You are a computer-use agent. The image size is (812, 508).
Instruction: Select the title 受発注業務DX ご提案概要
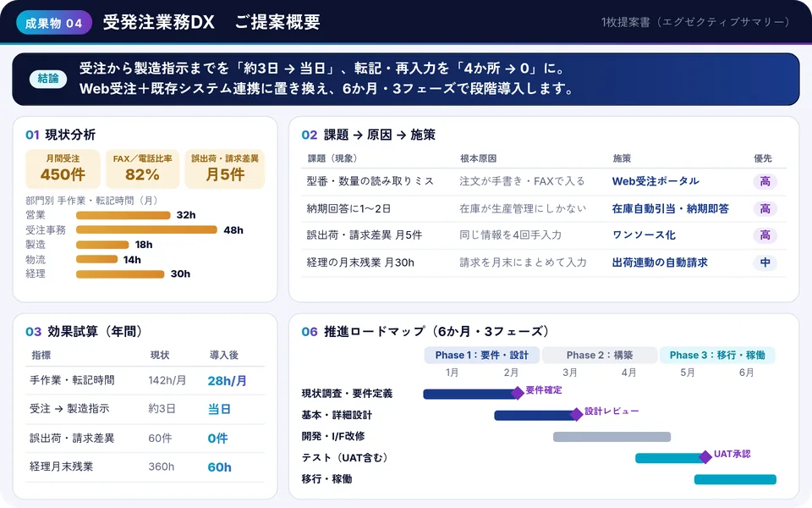click(211, 22)
